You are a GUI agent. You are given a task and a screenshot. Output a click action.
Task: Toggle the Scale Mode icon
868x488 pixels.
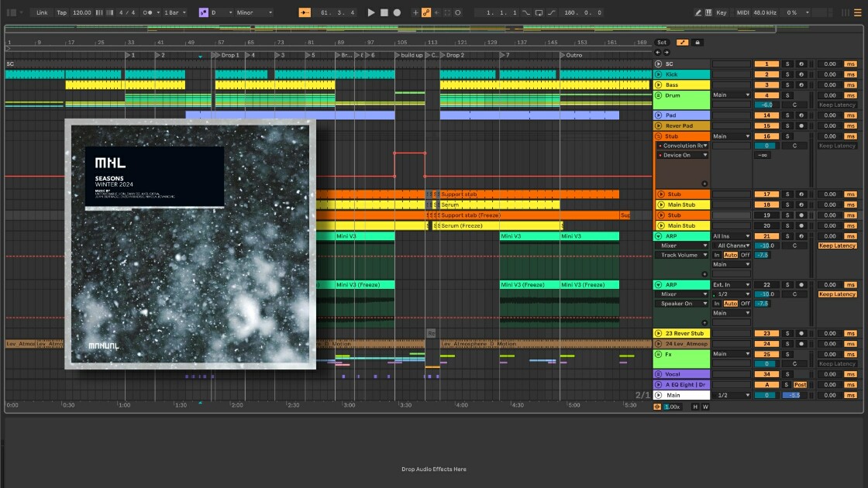[203, 12]
